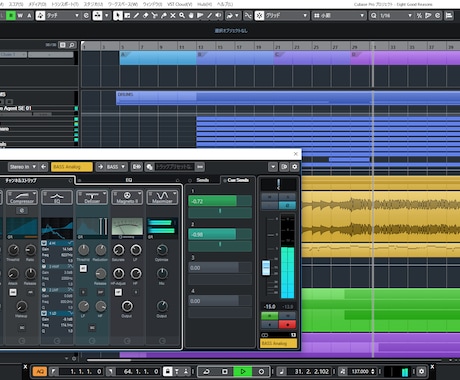The width and height of the screenshot is (460, 380).
Task: Click the Stop button in transport
Action: click(225, 371)
